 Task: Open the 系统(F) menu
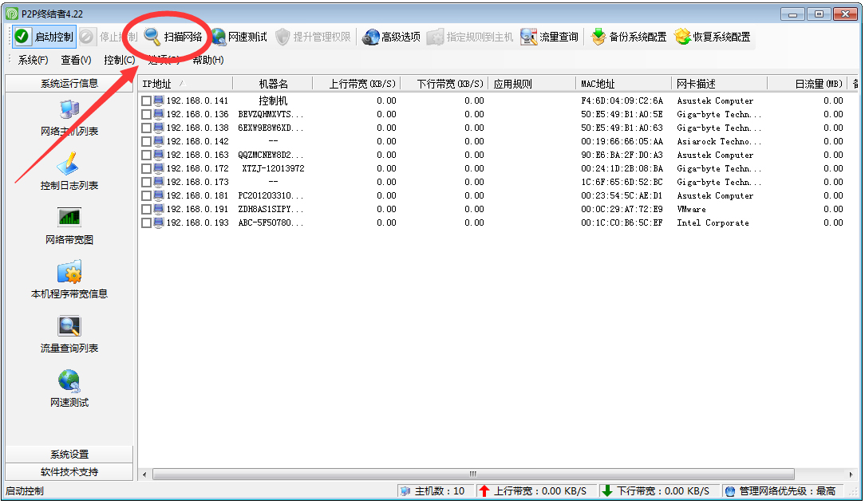pyautogui.click(x=30, y=60)
